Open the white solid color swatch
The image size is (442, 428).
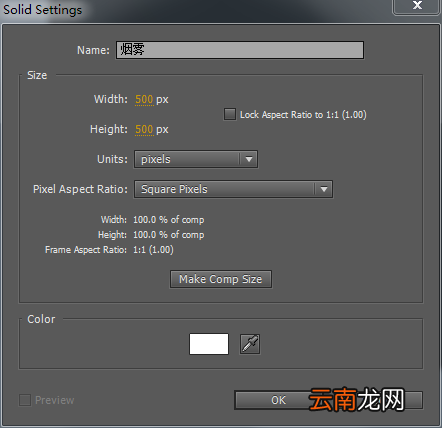click(209, 344)
